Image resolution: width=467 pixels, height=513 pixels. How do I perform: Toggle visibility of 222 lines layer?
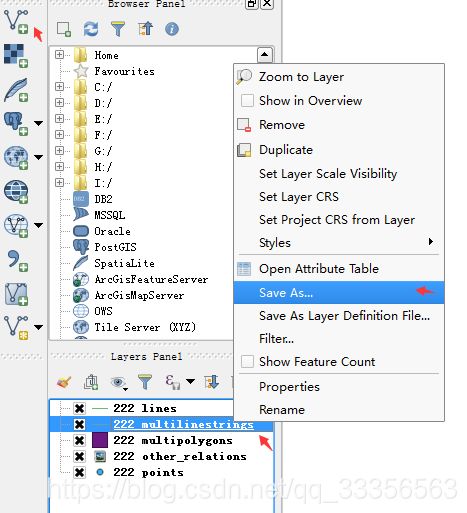pos(79,408)
